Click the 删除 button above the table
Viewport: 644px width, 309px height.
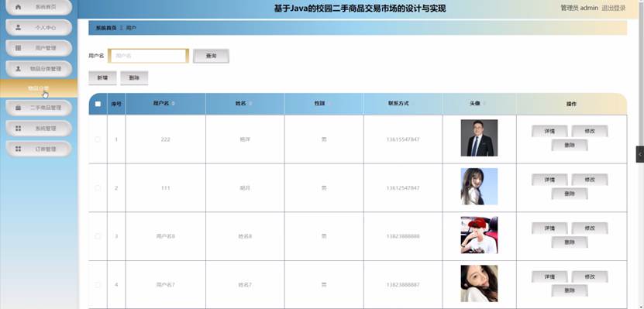pyautogui.click(x=134, y=77)
